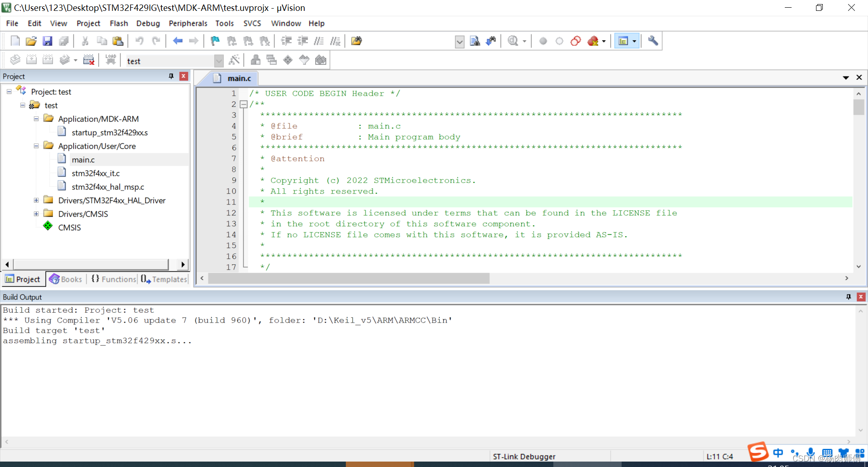Navigate backwards with blue left arrow
This screenshot has width=868, height=467.
(178, 41)
